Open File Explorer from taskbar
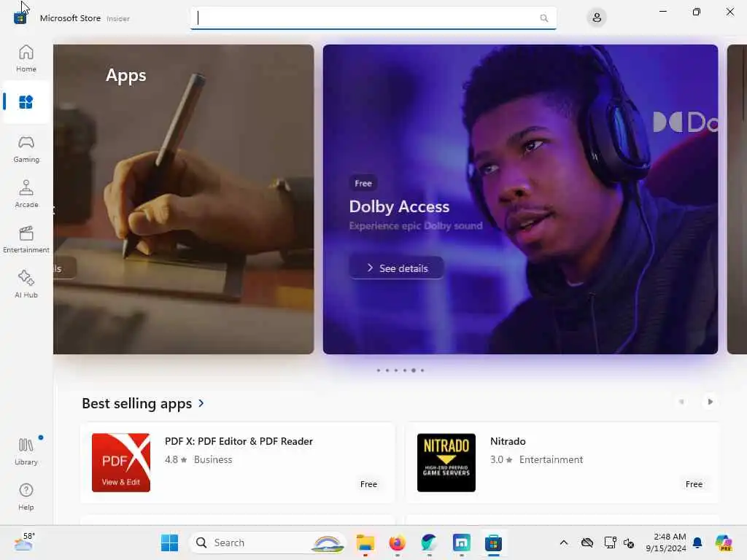This screenshot has width=747, height=560. click(x=365, y=542)
